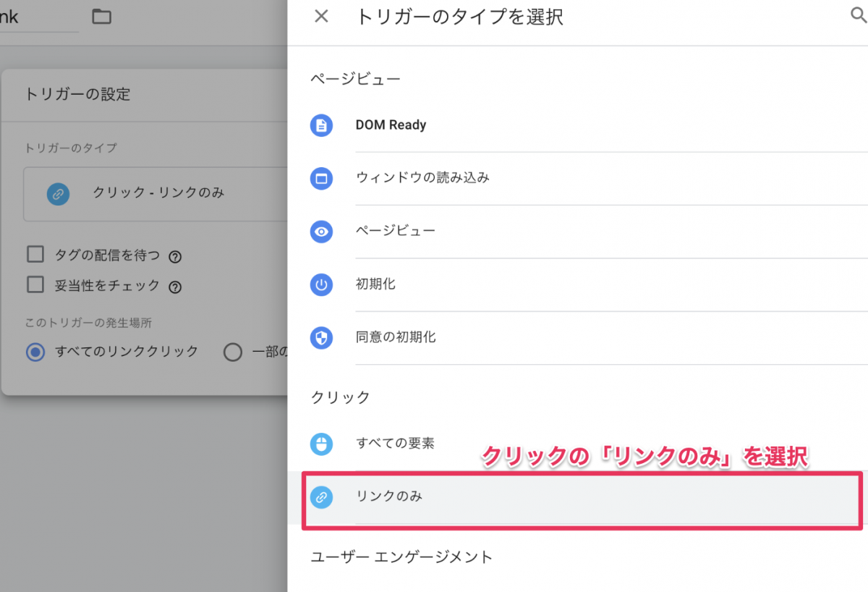Click the all elements mouse icon

click(x=321, y=444)
